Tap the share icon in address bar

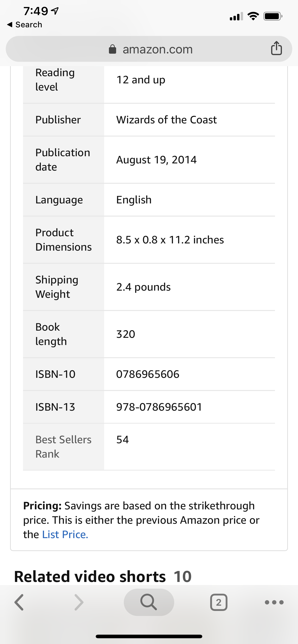pyautogui.click(x=276, y=48)
